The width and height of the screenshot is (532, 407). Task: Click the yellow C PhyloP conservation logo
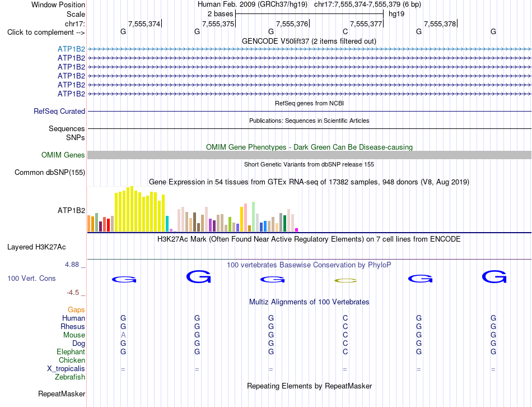tap(346, 281)
